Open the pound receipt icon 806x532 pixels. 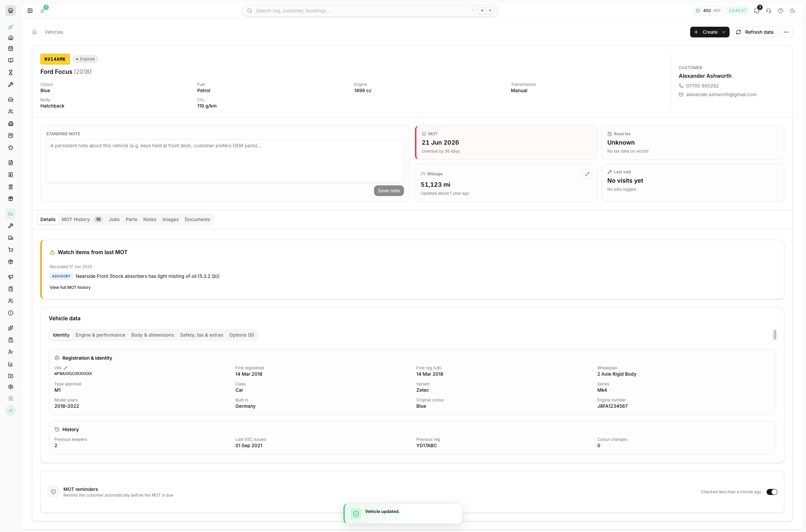(x=10, y=175)
